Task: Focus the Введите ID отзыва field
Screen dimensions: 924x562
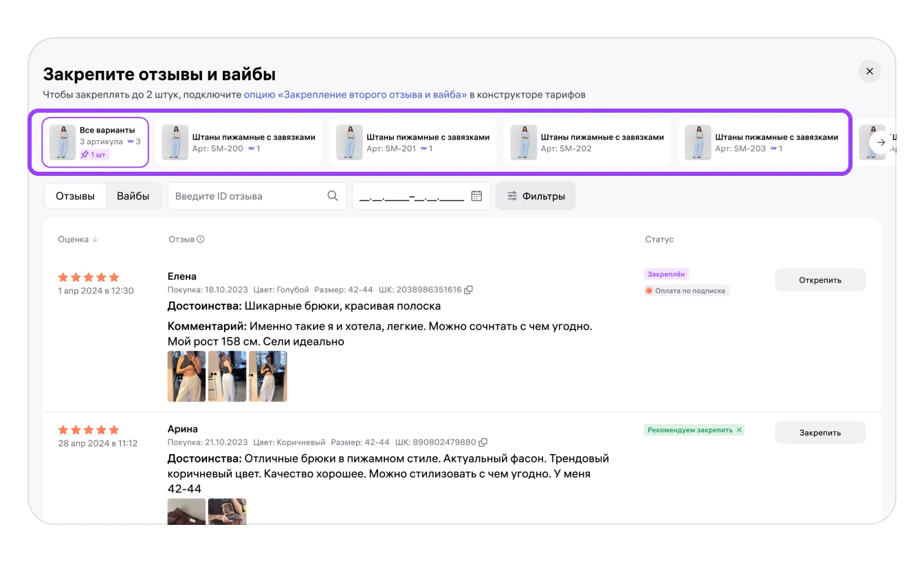Action: coord(247,196)
